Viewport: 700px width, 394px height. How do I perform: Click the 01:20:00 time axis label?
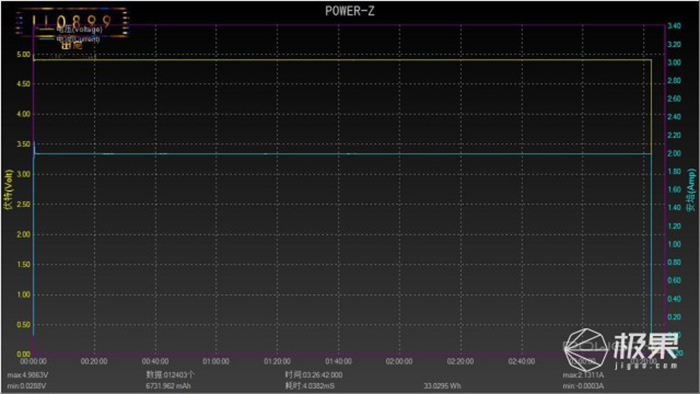point(277,361)
